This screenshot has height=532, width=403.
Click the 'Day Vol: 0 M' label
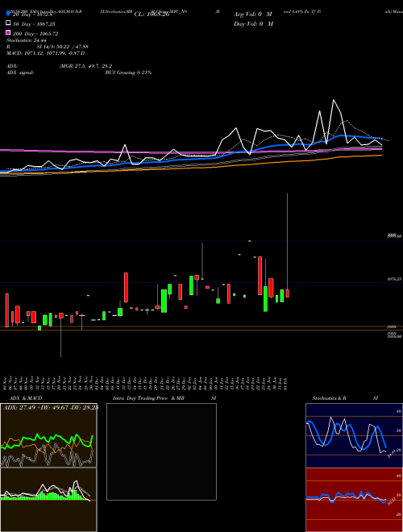253,23
